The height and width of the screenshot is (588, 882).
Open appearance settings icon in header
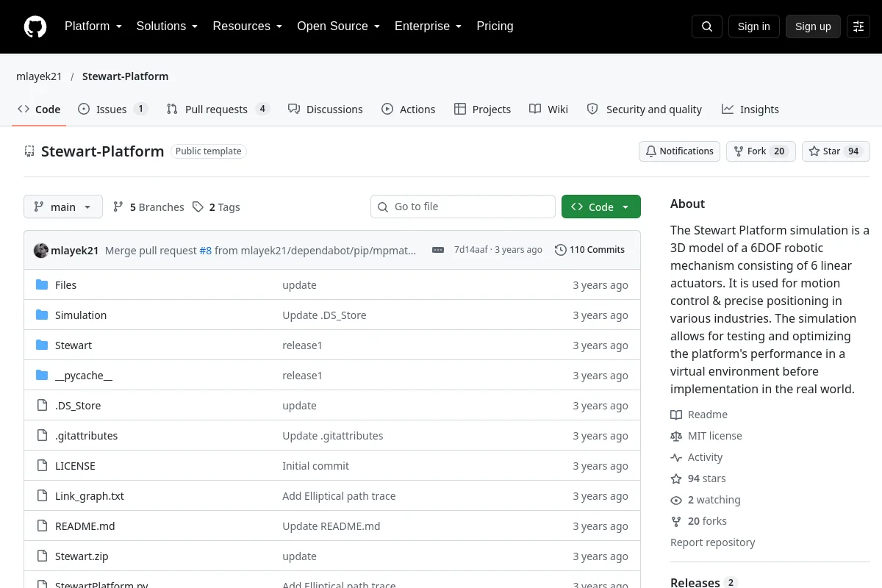[858, 26]
